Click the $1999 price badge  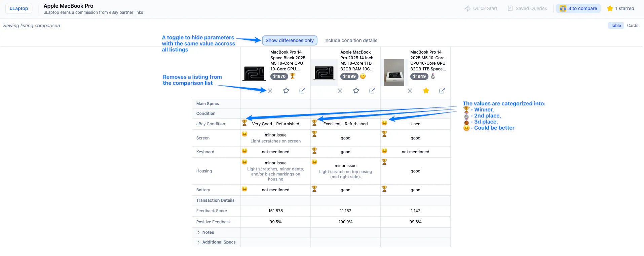[349, 76]
